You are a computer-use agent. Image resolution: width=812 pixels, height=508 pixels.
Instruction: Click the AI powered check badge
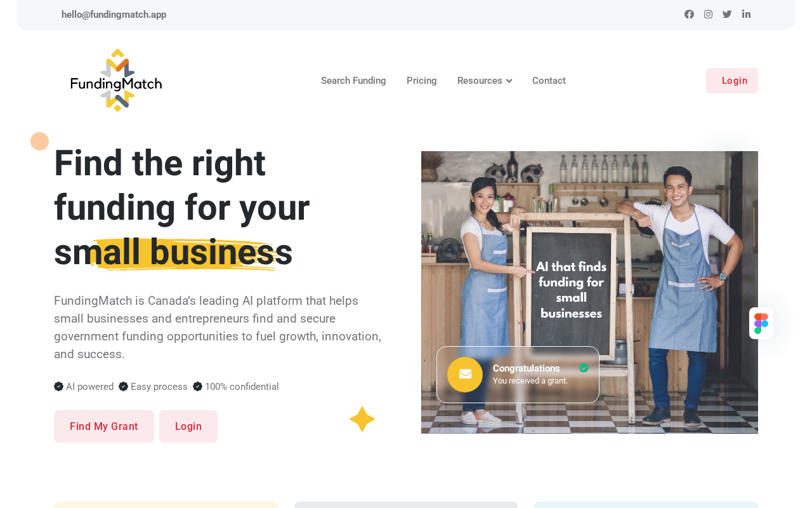(58, 387)
